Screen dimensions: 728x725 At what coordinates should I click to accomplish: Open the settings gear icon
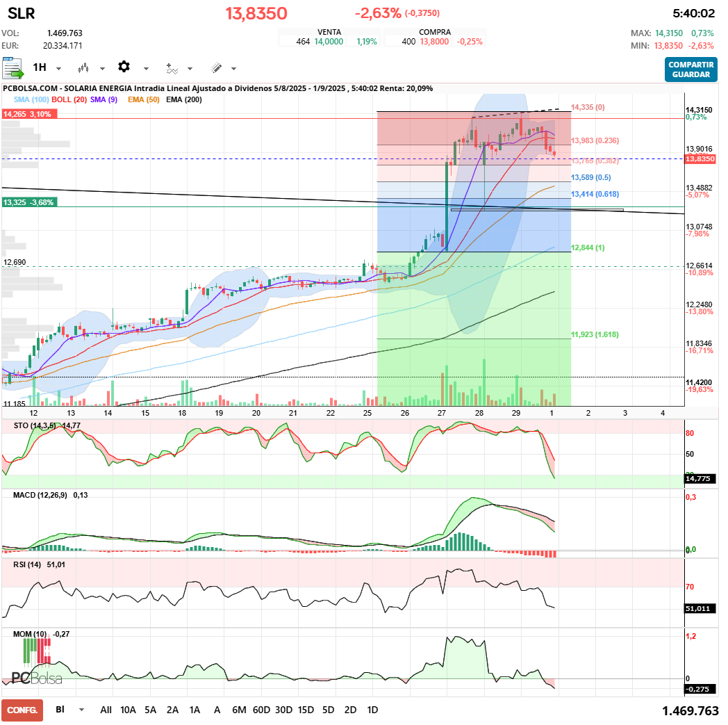(124, 67)
